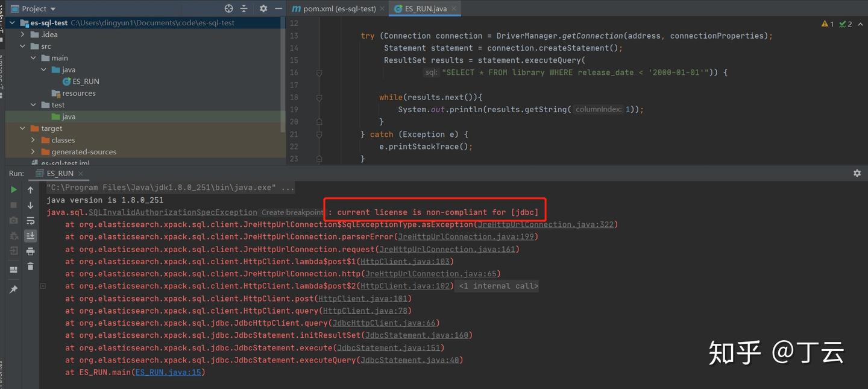This screenshot has height=389, width=868.
Task: Select the ES_RUN tab in Run panel
Action: [60, 173]
